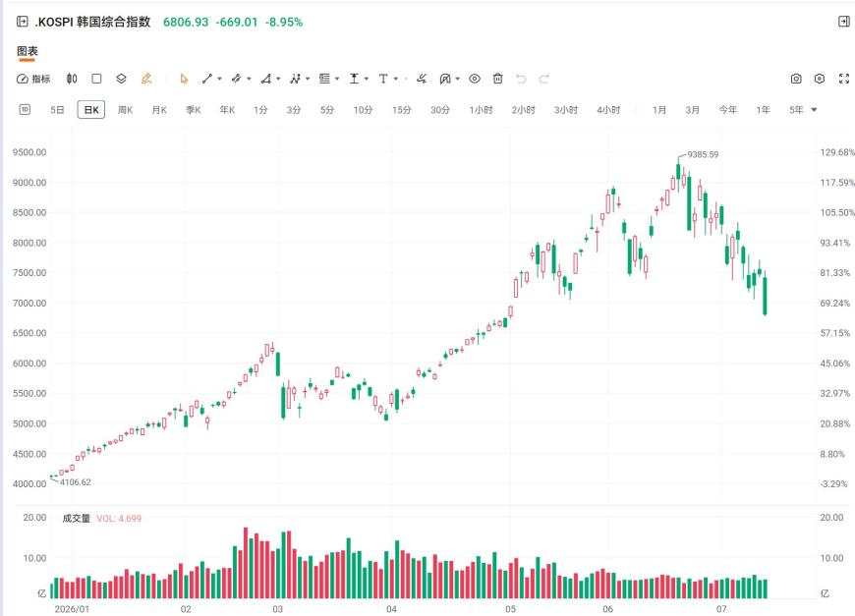Click the expand icon beside .KOSPI title
Viewport: 855px width, 616px height.
click(x=23, y=22)
